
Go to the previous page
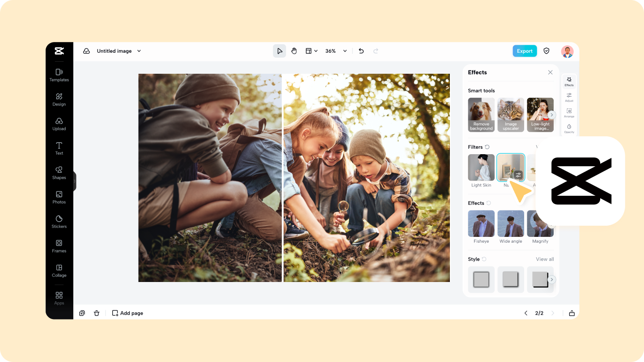coord(526,313)
